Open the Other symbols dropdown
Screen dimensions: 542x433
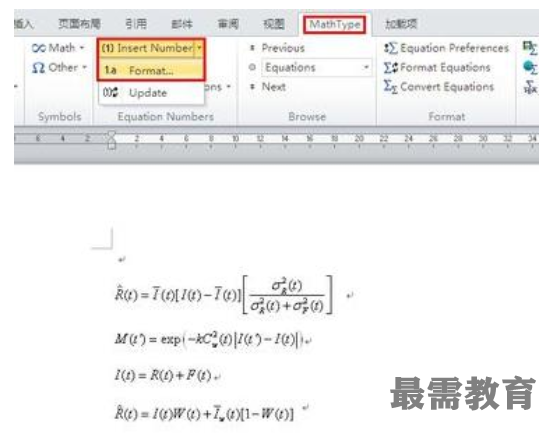(59, 67)
